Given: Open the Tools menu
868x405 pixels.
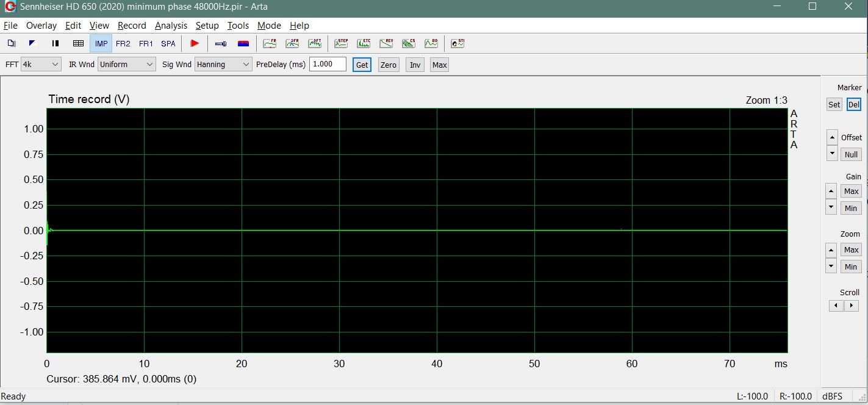Looking at the screenshot, I should point(239,26).
